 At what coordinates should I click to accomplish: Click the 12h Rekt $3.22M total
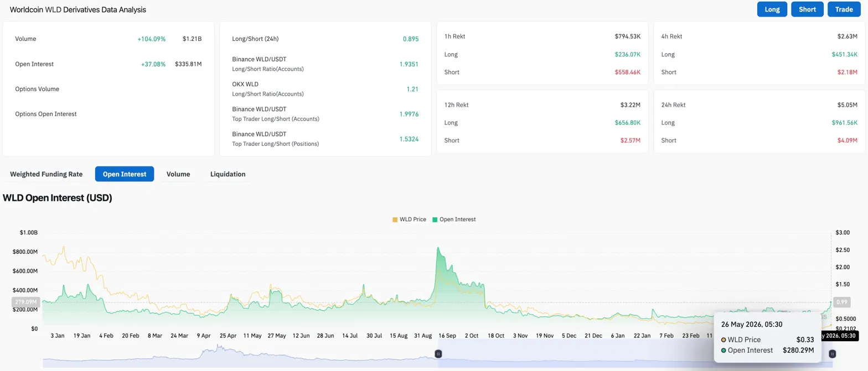point(631,105)
